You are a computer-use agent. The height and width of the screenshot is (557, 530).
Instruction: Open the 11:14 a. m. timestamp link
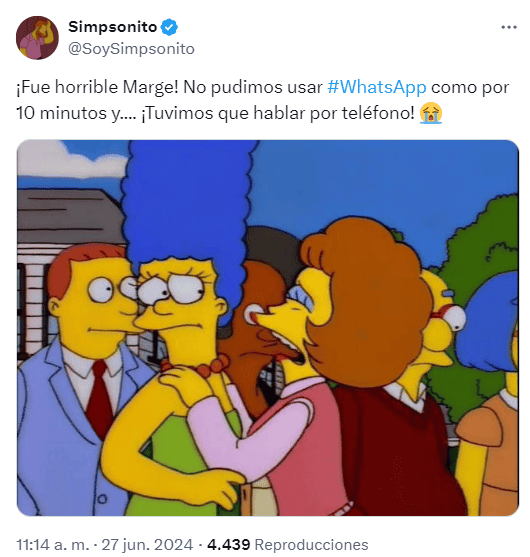[x=53, y=544]
